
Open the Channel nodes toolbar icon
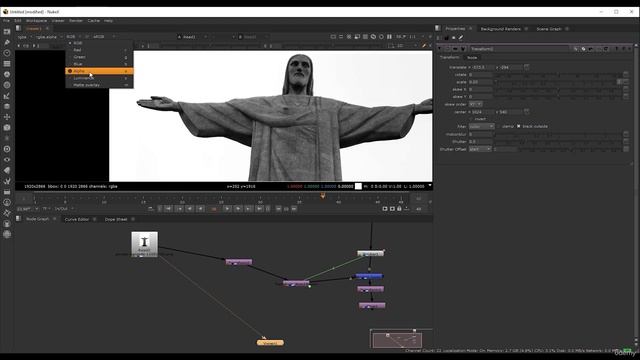pyautogui.click(x=7, y=63)
